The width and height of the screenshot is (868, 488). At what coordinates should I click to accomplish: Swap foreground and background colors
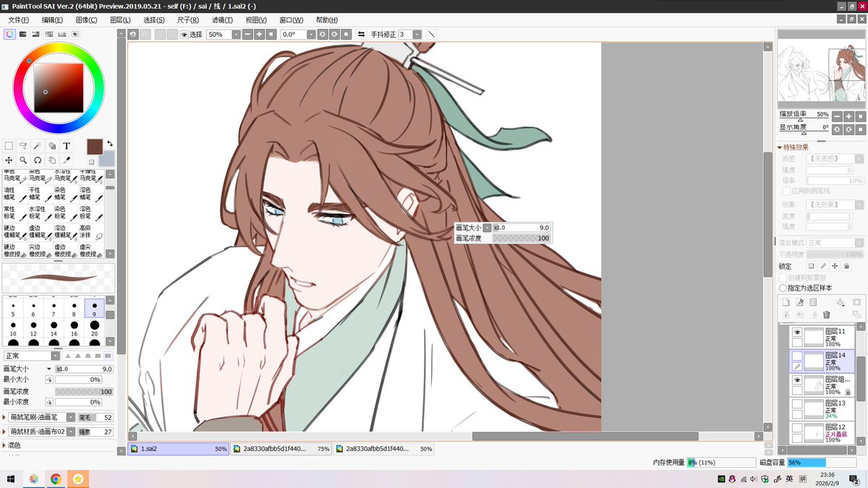pyautogui.click(x=110, y=143)
